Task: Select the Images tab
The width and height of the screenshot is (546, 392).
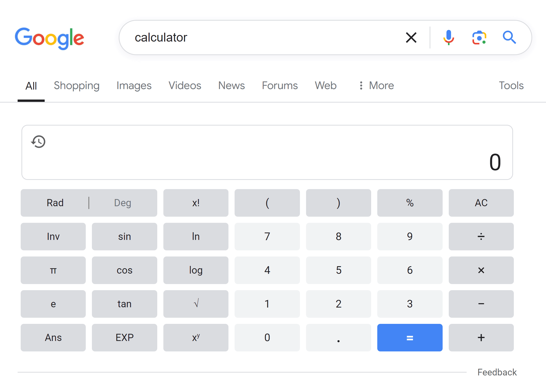Action: pyautogui.click(x=134, y=85)
